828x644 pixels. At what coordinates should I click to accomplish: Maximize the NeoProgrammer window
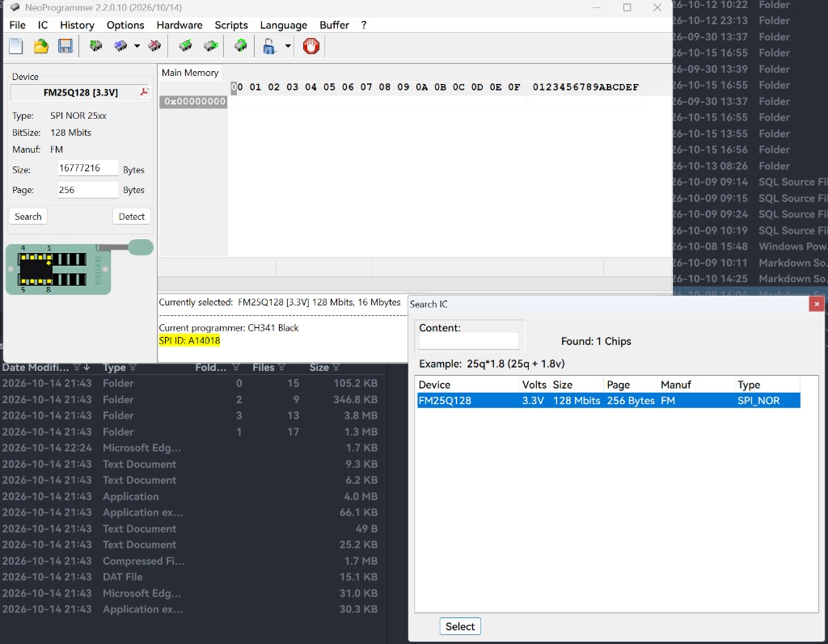click(627, 7)
